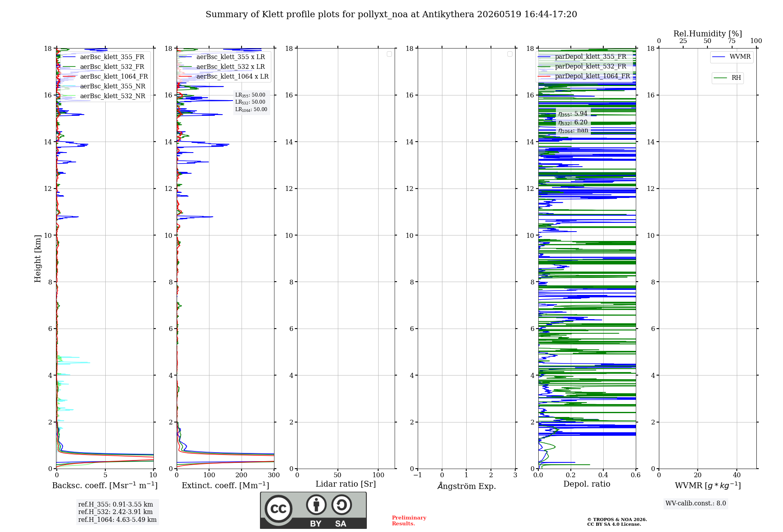Screen dimensions: 783x532
Task: Click the empty legend box in Ångström panel
Action: [x=510, y=54]
